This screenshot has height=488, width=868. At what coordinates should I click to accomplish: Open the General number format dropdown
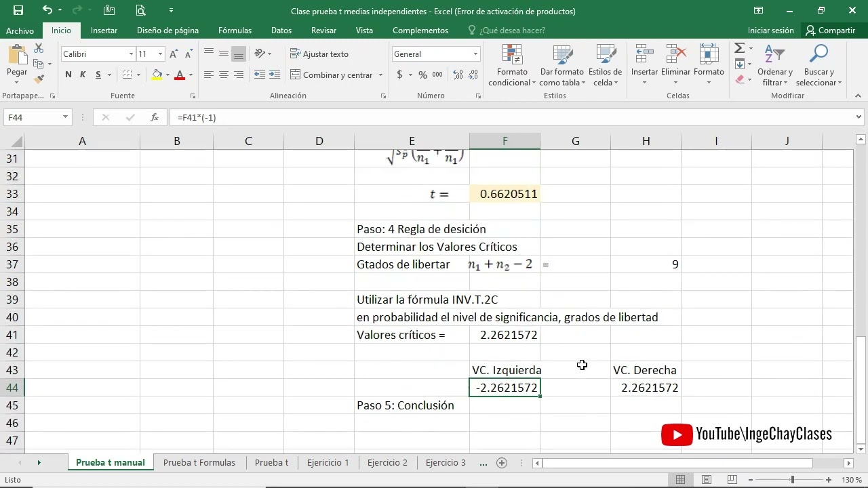click(x=475, y=54)
